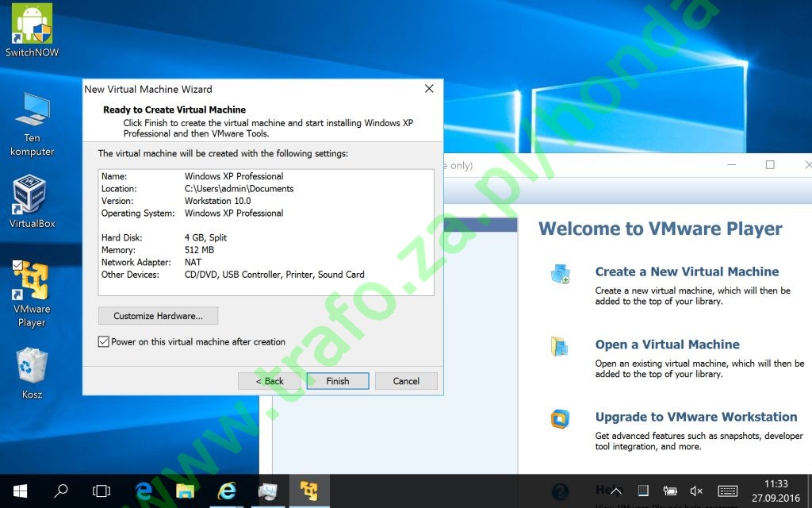Image resolution: width=812 pixels, height=508 pixels.
Task: Follow the Upgrade to VMware Workstation link
Action: [696, 417]
